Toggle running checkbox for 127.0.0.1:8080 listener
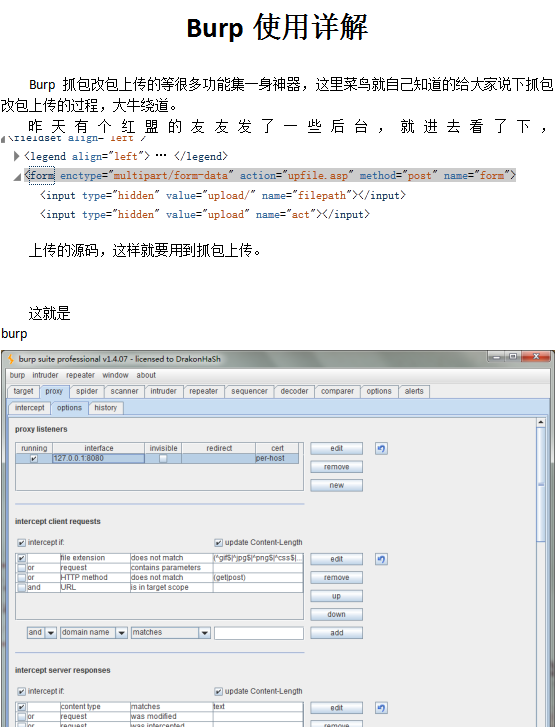560x727 pixels. coord(34,459)
